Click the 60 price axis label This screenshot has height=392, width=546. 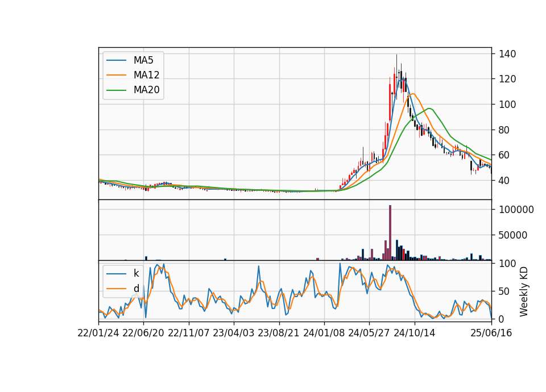point(504,155)
